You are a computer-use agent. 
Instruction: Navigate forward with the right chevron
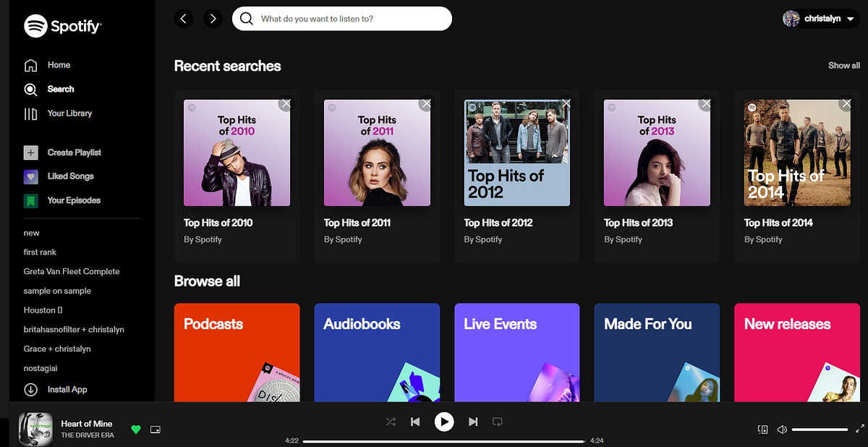(213, 18)
